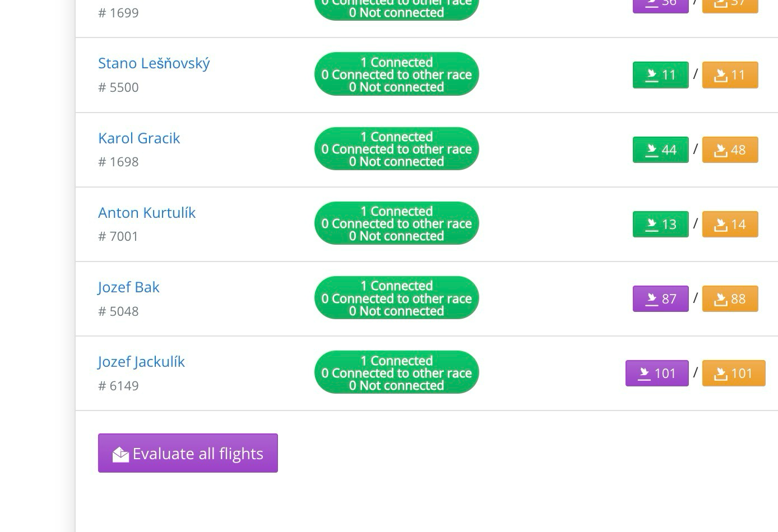Click connection status badge for Anton Kurtulík
Viewport: 778px width, 532px height.
tap(396, 223)
